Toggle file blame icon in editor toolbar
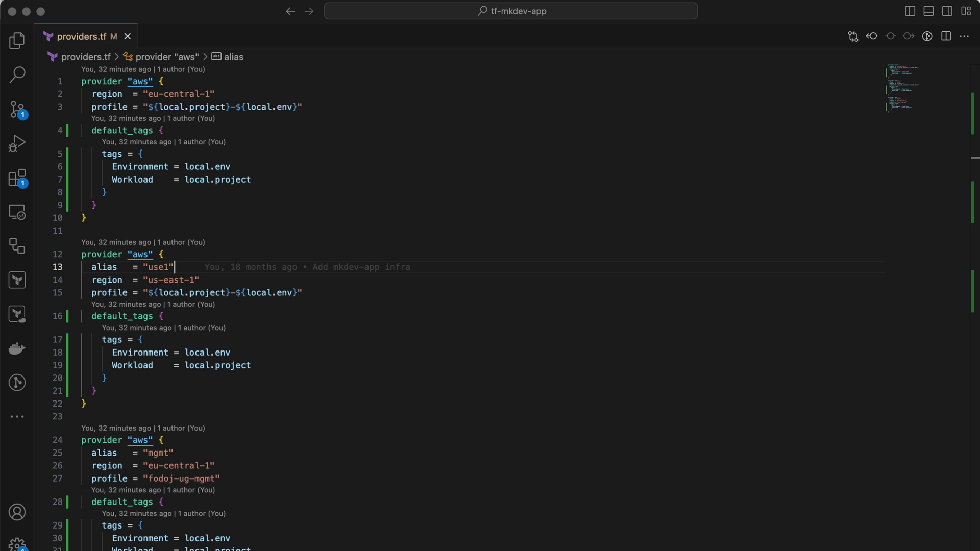Viewport: 980px width, 551px height. coord(927,36)
